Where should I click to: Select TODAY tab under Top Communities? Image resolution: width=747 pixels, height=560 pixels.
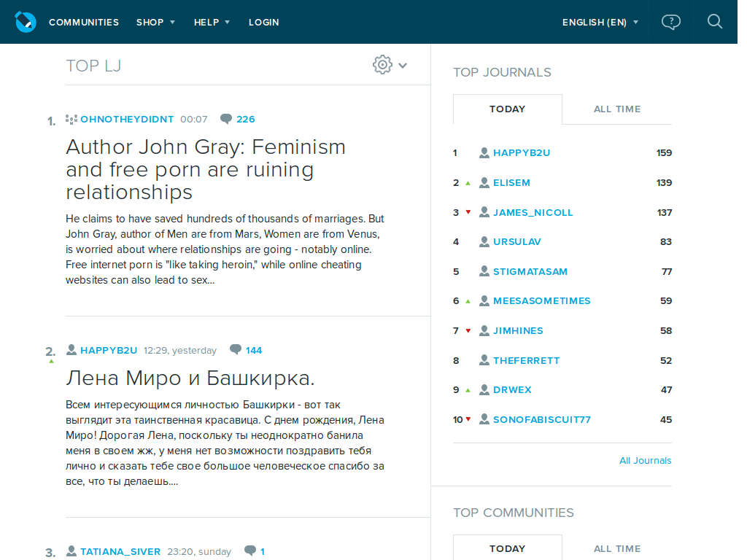(508, 548)
